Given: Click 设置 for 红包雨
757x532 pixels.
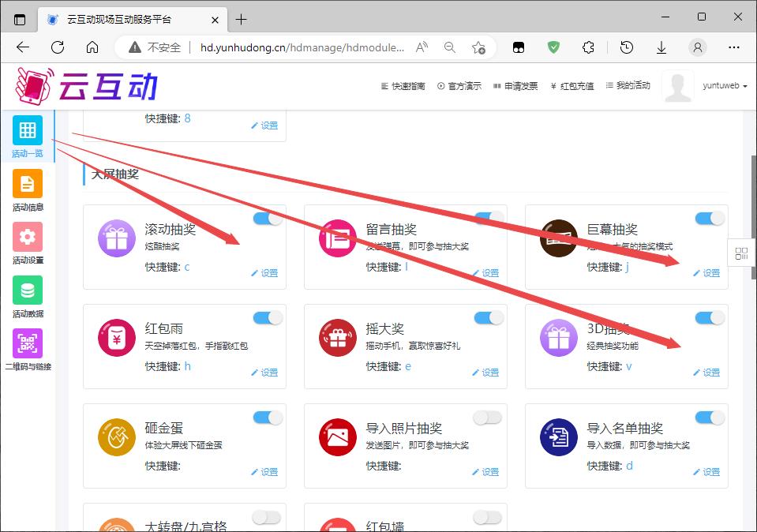Looking at the screenshot, I should [264, 373].
